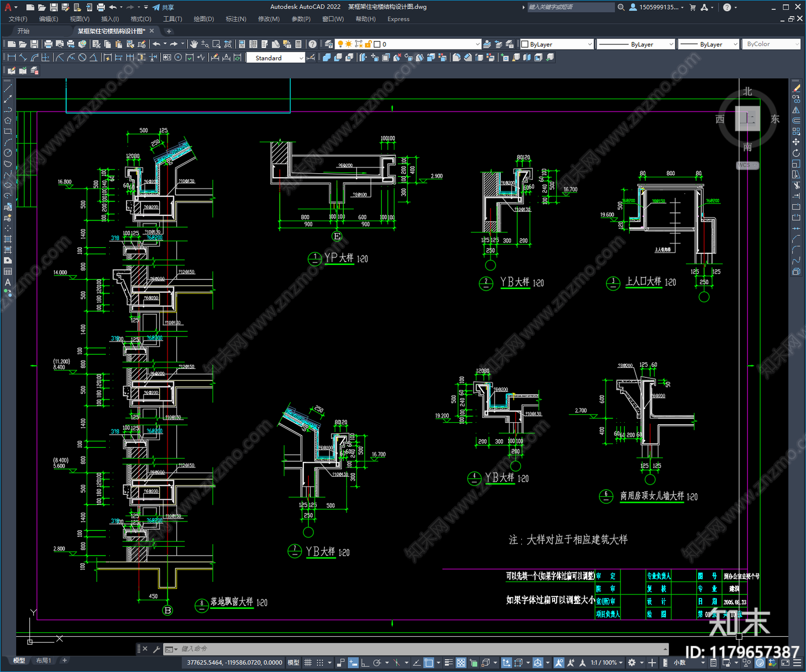806x672 pixels.
Task: Select the Line tool in left toolbar
Action: click(x=8, y=88)
